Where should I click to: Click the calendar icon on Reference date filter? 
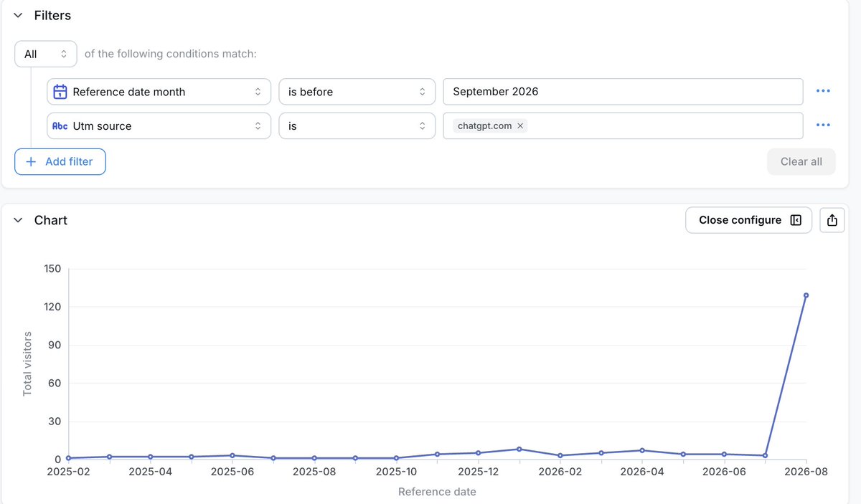point(60,92)
